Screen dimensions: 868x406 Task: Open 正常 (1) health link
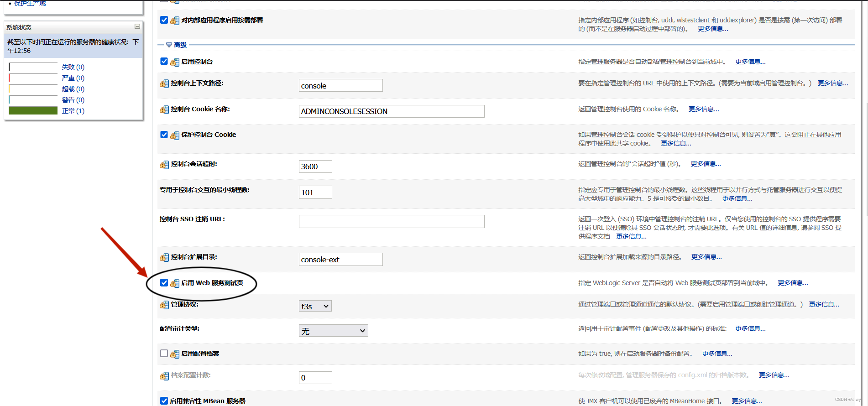(x=73, y=111)
